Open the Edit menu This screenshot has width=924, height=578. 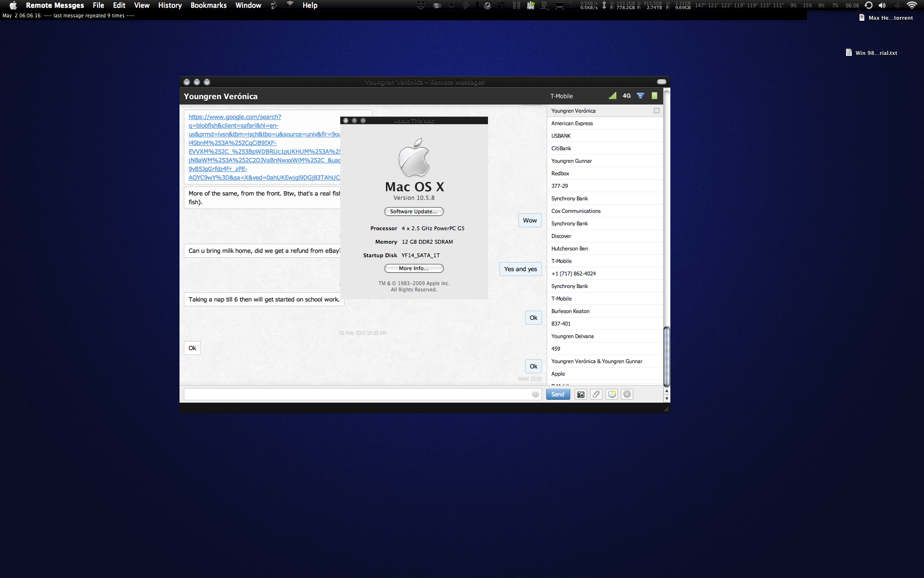click(119, 5)
